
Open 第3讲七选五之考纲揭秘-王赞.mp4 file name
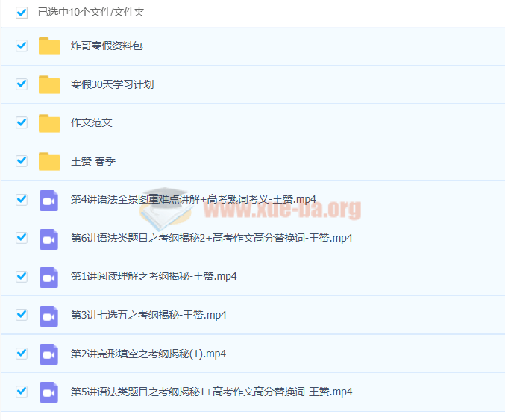[x=148, y=316]
